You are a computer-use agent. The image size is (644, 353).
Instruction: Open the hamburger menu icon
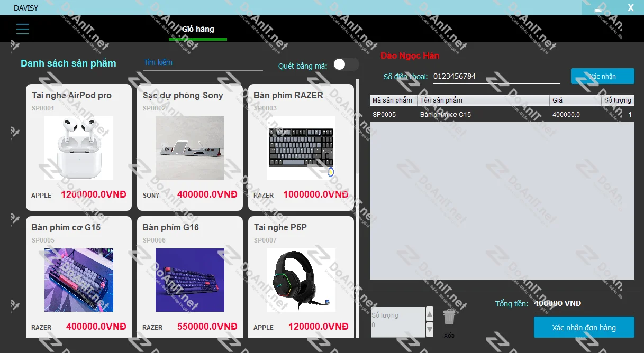click(x=23, y=29)
